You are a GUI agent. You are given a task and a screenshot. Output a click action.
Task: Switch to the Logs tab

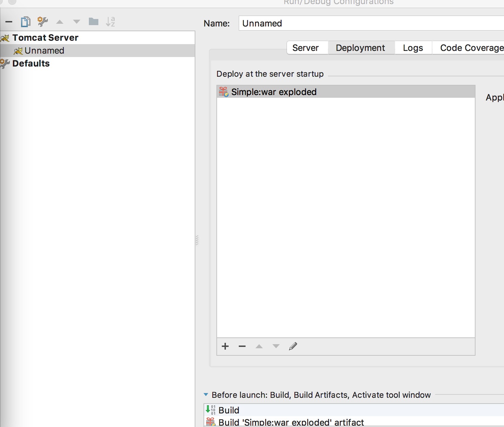pos(413,48)
